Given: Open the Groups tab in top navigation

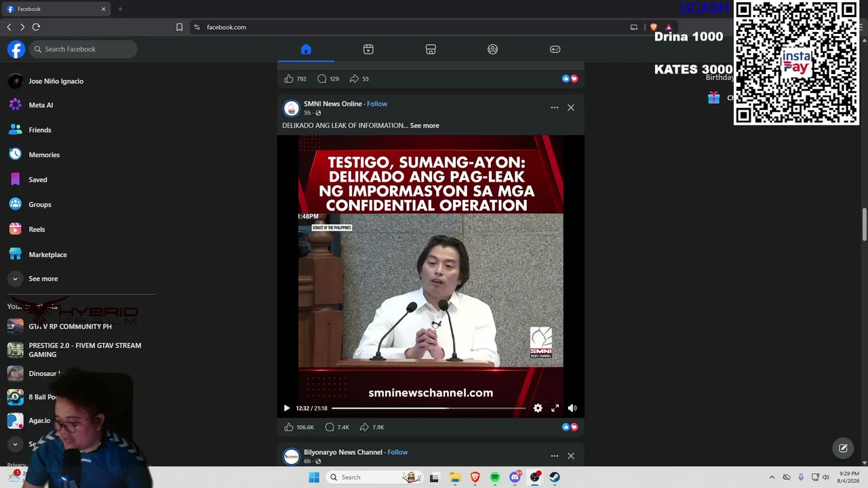Looking at the screenshot, I should 493,49.
